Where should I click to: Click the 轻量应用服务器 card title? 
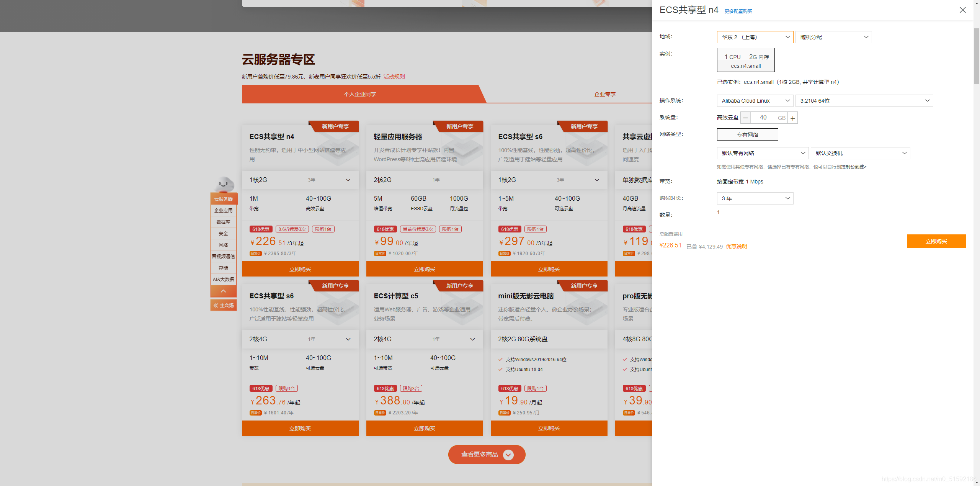coord(398,137)
